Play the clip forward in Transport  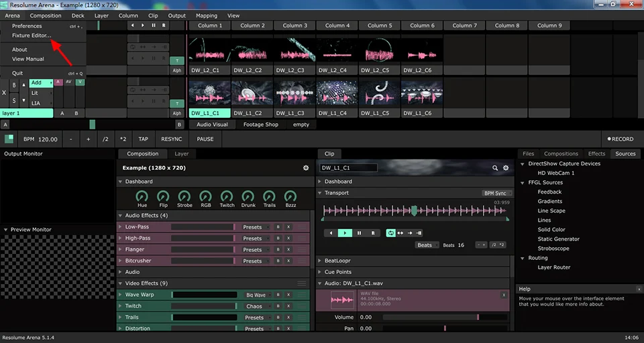[345, 233]
